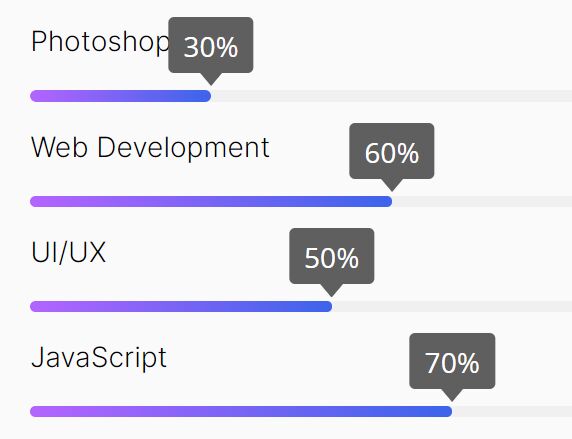Click the pointer arrow under 50% tooltip
The height and width of the screenshot is (439, 572).
332,290
